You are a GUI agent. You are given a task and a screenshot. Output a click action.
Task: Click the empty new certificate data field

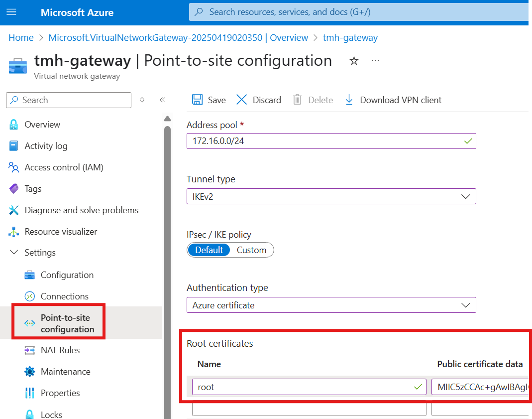(x=481, y=410)
